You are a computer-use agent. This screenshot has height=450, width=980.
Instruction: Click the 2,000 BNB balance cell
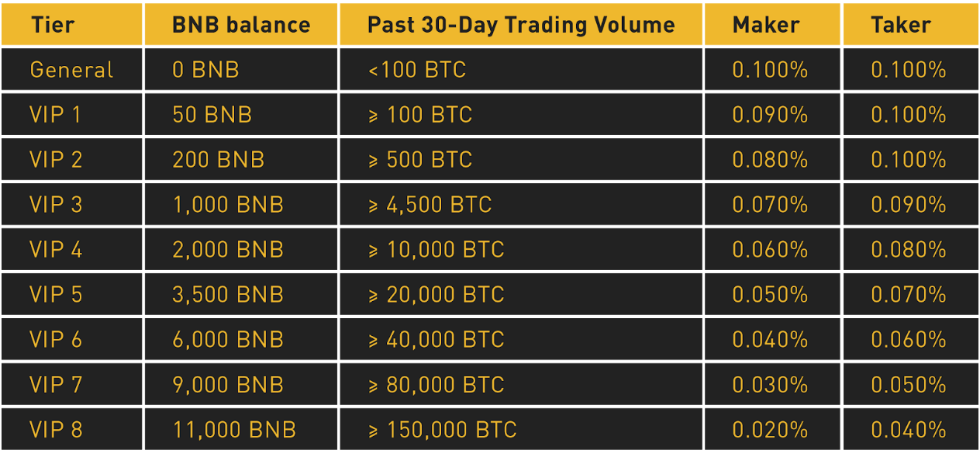tap(240, 250)
